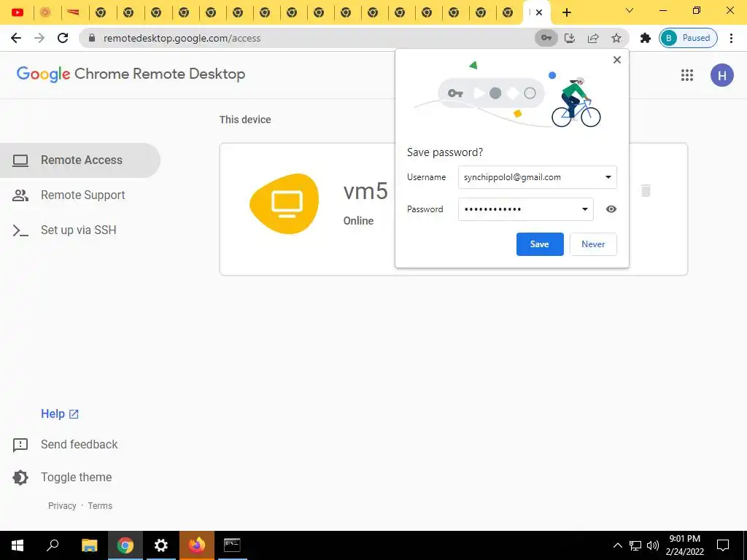Open the H account avatar

click(721, 75)
